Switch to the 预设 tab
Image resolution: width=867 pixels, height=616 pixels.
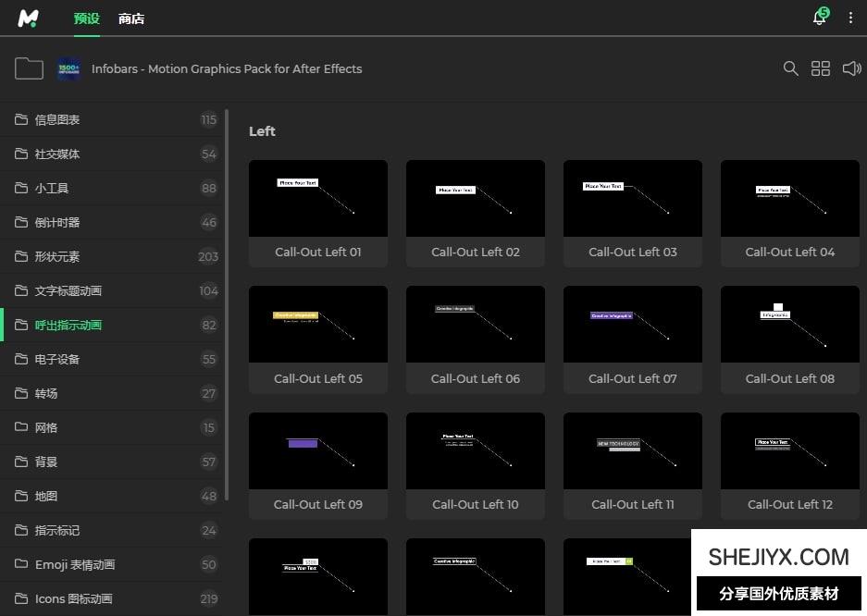86,18
